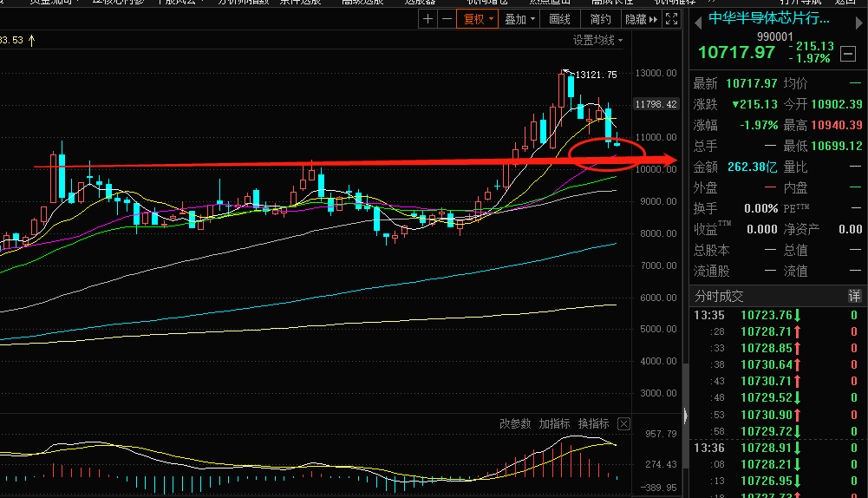Click stock title 中华半导体芯片行
The image size is (868, 498).
click(769, 18)
